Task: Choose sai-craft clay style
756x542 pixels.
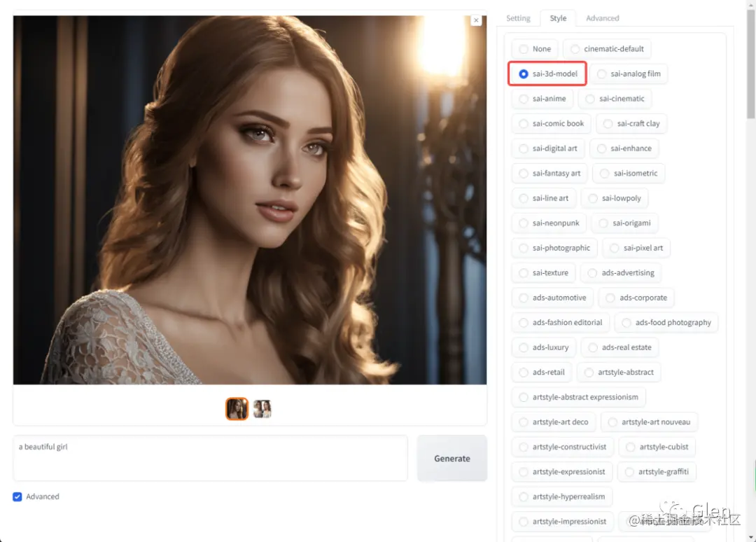Action: click(x=631, y=124)
